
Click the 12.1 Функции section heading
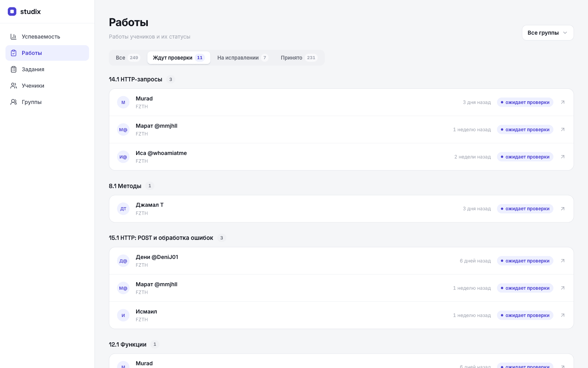pos(128,345)
